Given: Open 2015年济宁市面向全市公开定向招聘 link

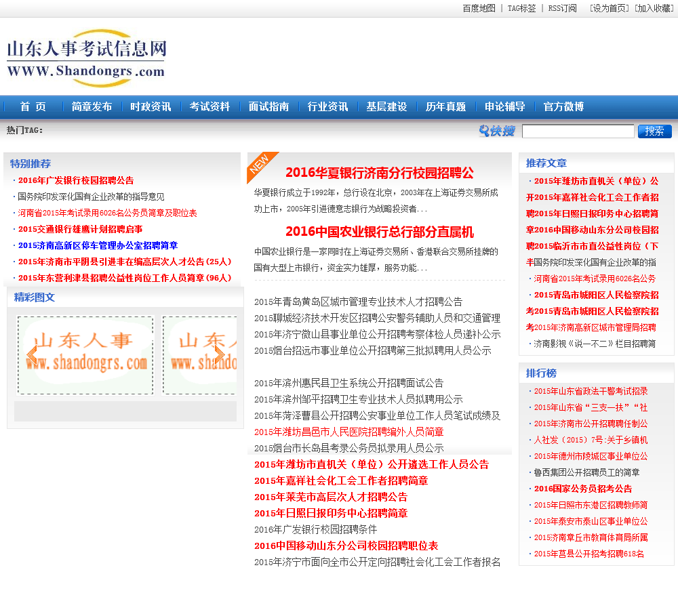Looking at the screenshot, I should (x=377, y=562).
